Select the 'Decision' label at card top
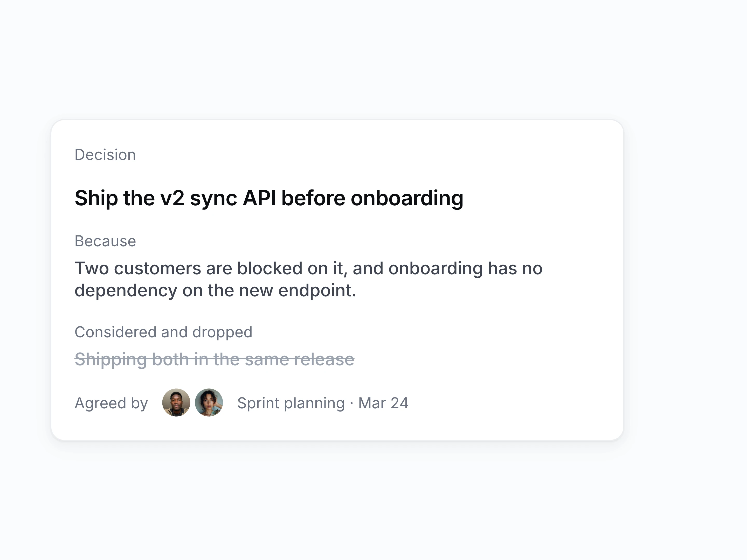This screenshot has width=747, height=560. click(105, 155)
